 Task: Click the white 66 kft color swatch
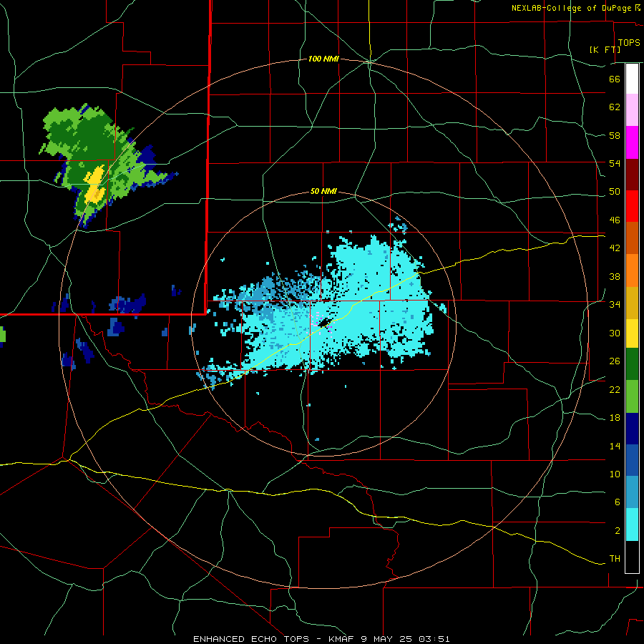(632, 79)
